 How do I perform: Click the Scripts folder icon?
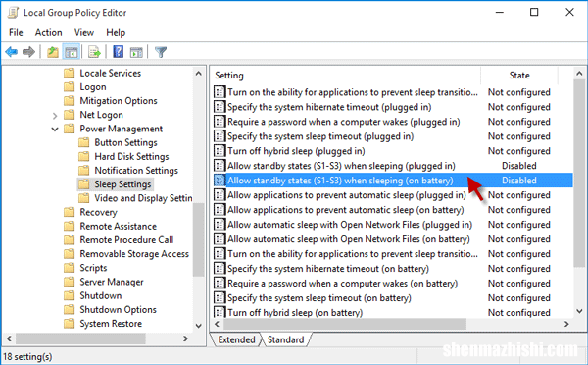[69, 268]
